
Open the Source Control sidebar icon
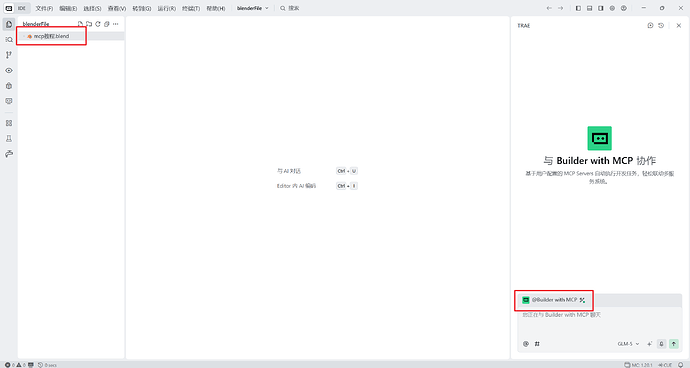pos(9,55)
